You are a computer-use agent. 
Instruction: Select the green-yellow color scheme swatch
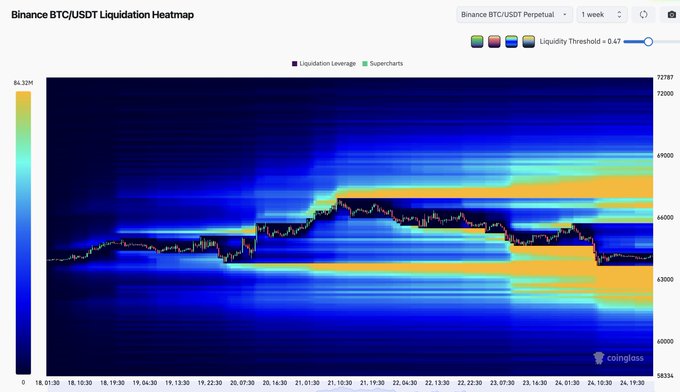point(477,42)
